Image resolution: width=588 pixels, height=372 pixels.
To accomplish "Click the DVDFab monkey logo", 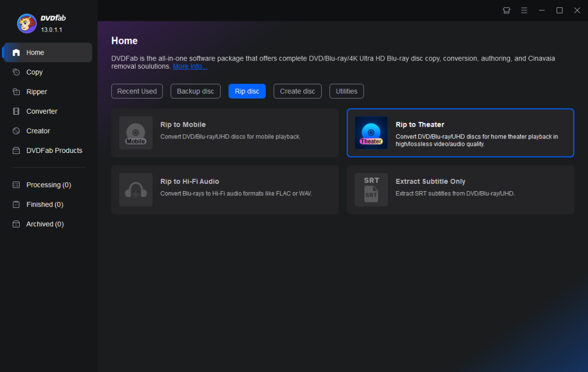I will pyautogui.click(x=26, y=24).
